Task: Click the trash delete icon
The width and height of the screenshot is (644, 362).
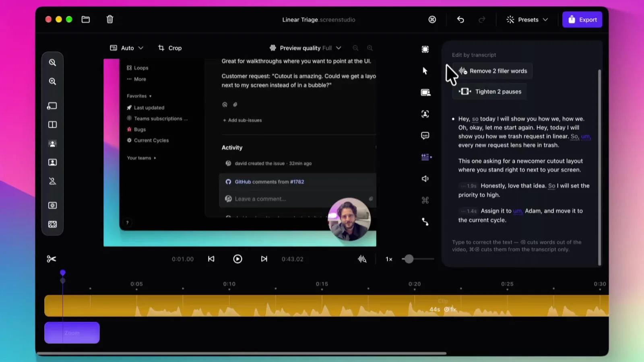Action: coord(110,19)
